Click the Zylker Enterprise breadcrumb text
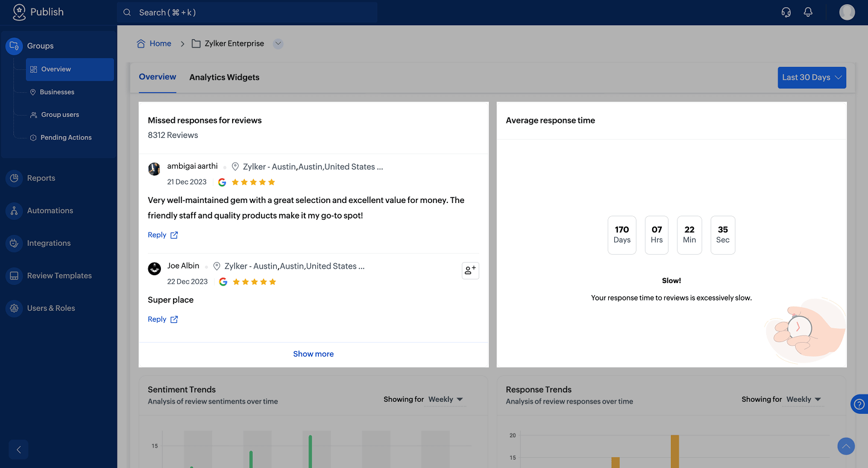 pyautogui.click(x=234, y=43)
